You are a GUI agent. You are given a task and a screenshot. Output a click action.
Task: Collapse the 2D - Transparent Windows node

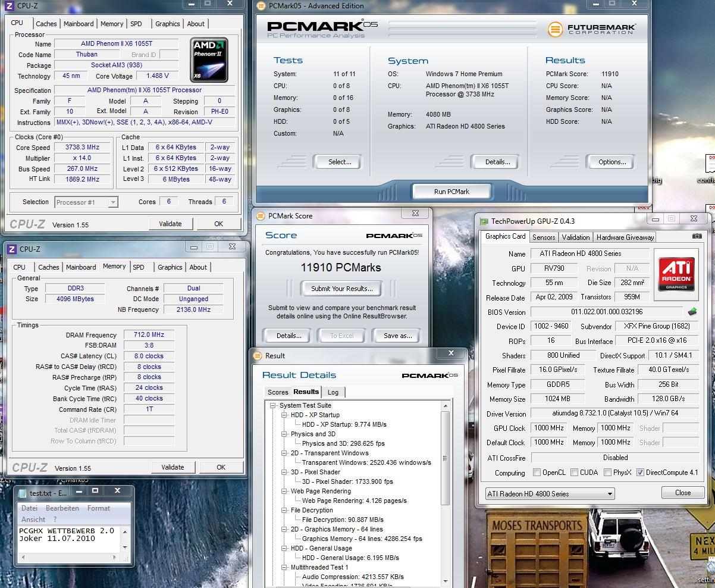pos(284,453)
